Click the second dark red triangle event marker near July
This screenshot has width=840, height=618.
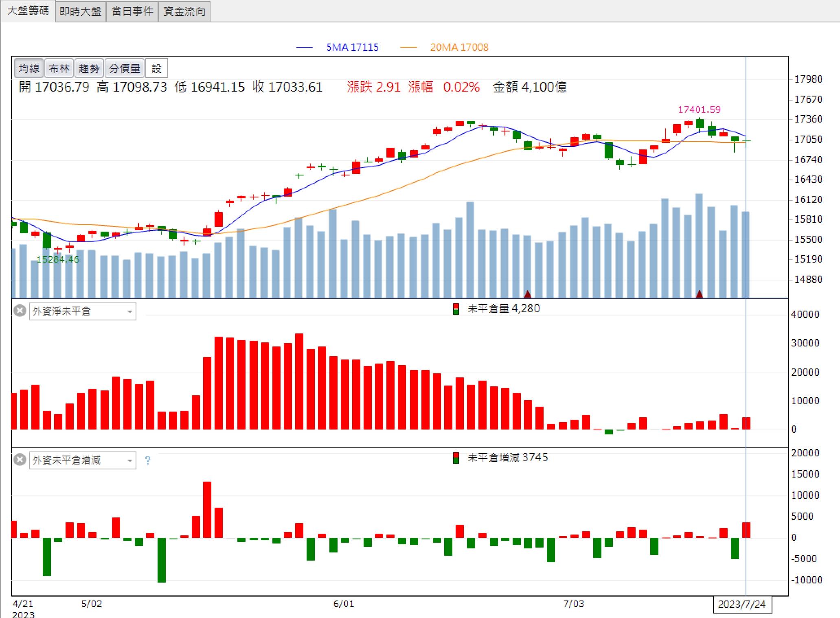(x=700, y=294)
